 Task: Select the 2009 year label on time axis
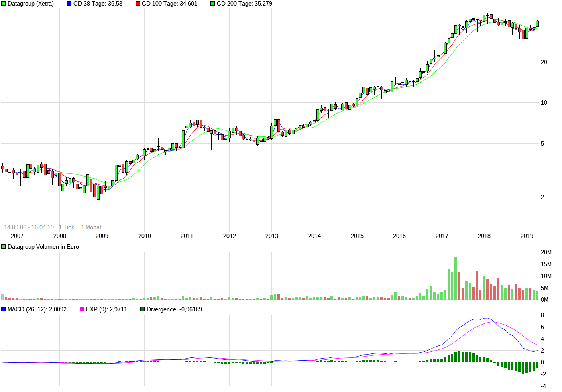click(x=102, y=236)
